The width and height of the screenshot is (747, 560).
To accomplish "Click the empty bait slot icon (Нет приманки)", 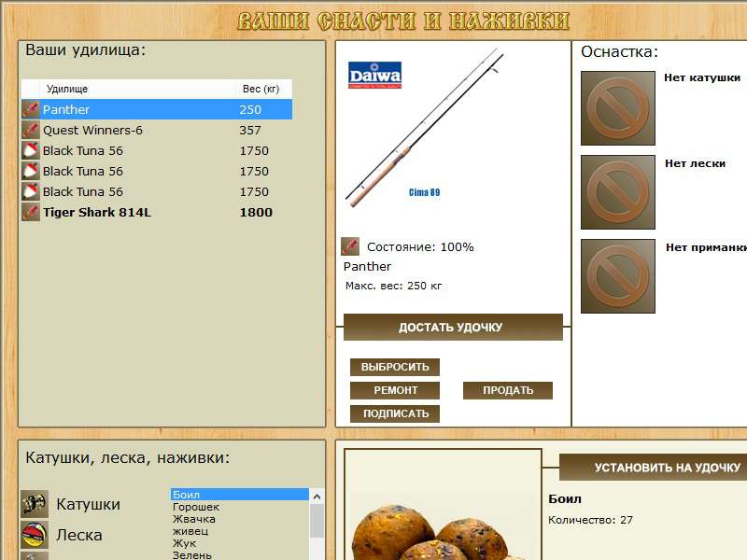I will (618, 276).
